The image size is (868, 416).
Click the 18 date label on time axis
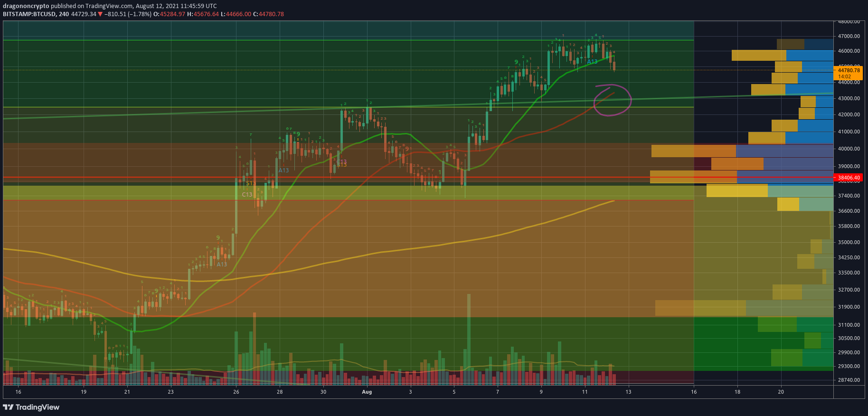click(x=737, y=392)
